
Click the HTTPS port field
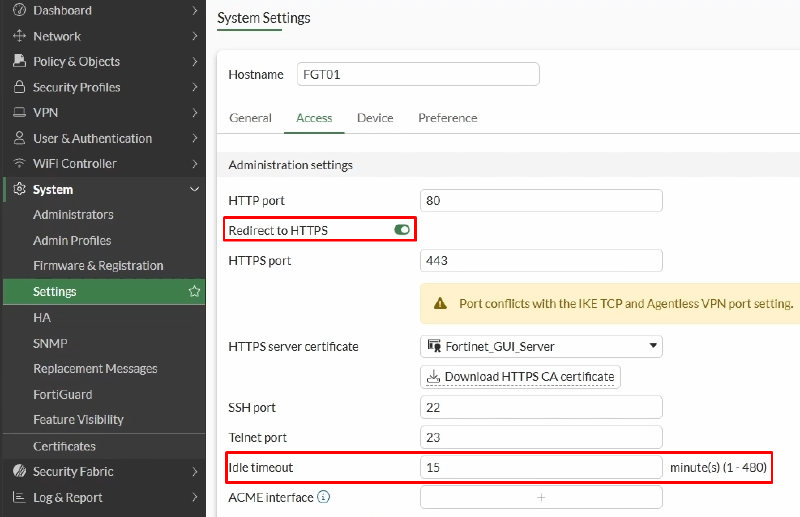tap(541, 260)
